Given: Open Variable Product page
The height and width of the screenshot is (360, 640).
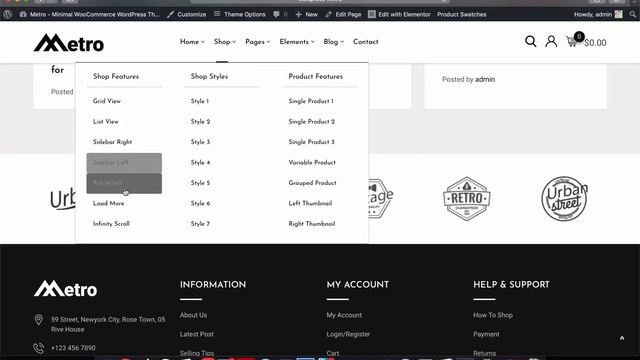Looking at the screenshot, I should pos(312,162).
